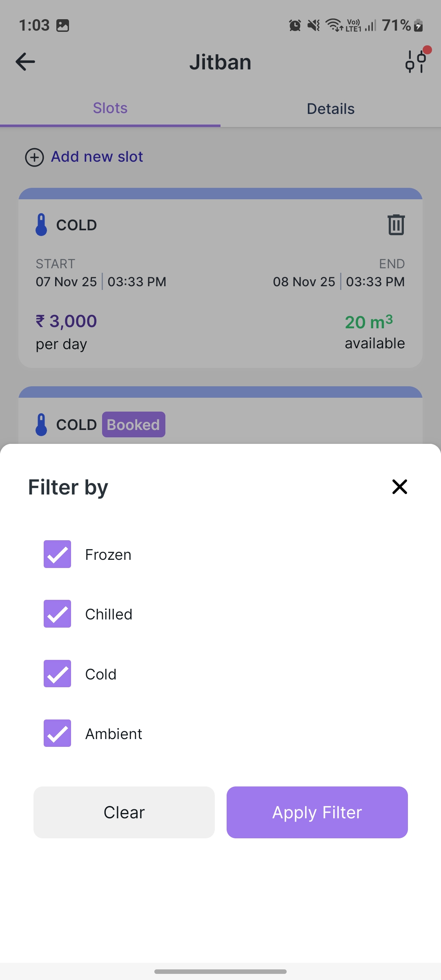Toggle the Ambient filter checkbox
This screenshot has width=441, height=980.
click(x=58, y=733)
